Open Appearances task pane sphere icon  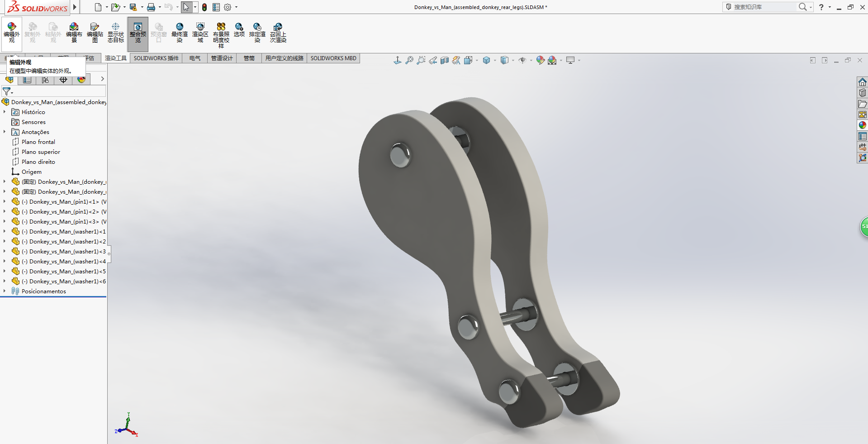click(x=863, y=125)
